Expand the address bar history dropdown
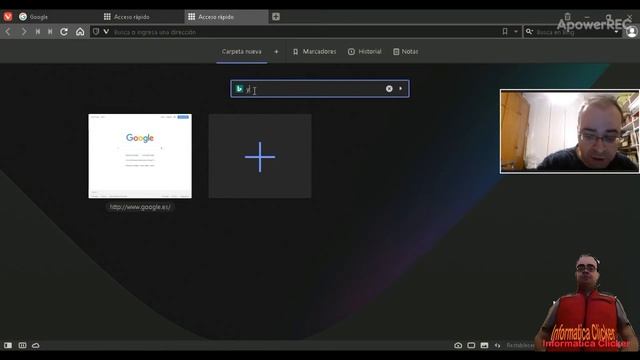The image size is (640, 360). click(516, 31)
